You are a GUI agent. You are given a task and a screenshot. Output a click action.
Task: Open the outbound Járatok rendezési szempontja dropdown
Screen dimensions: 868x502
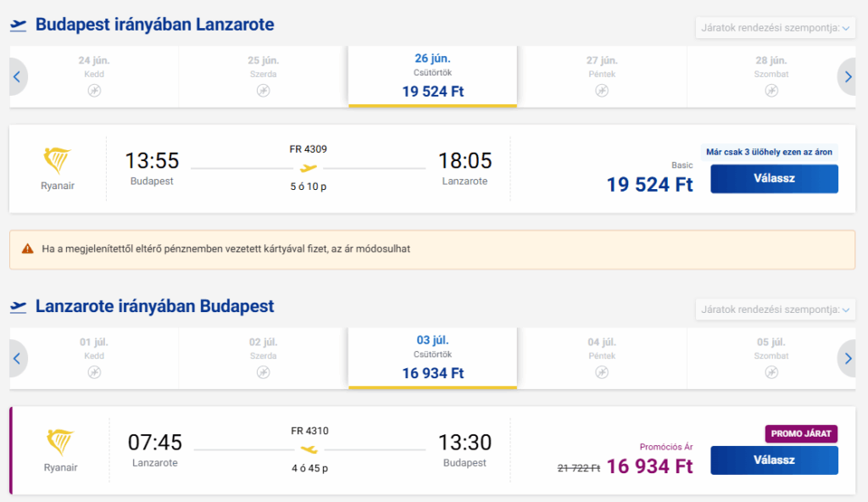coord(775,28)
